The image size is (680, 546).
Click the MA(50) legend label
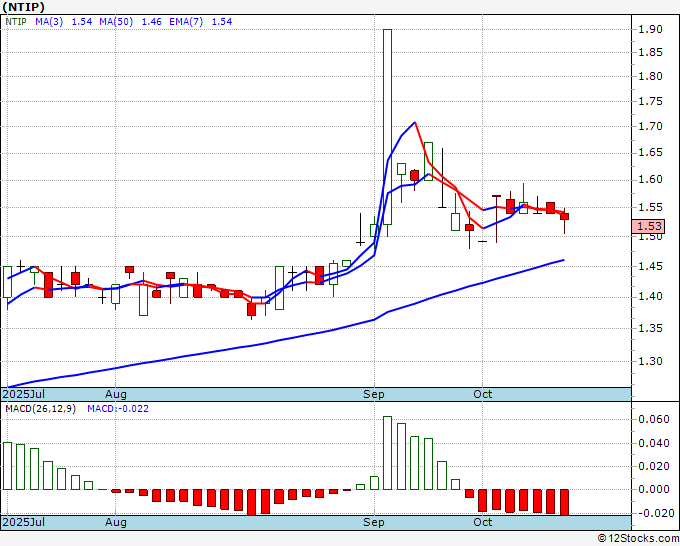pyautogui.click(x=116, y=22)
